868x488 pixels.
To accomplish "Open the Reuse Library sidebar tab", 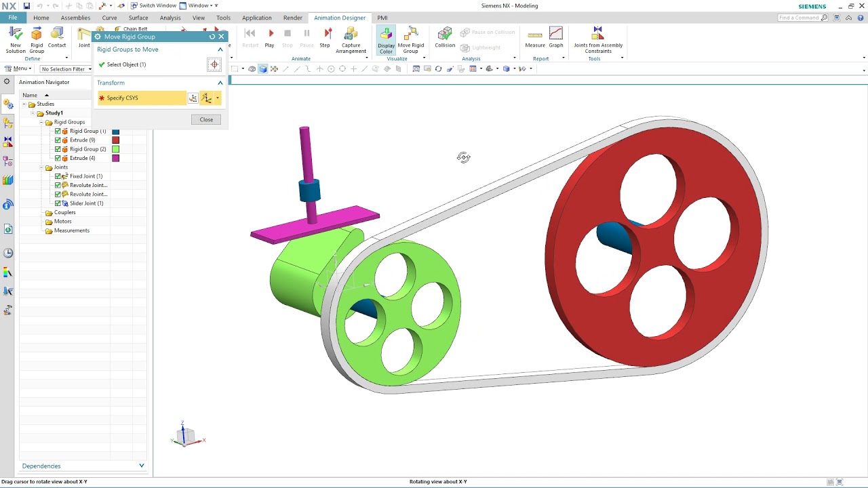I will (x=7, y=180).
